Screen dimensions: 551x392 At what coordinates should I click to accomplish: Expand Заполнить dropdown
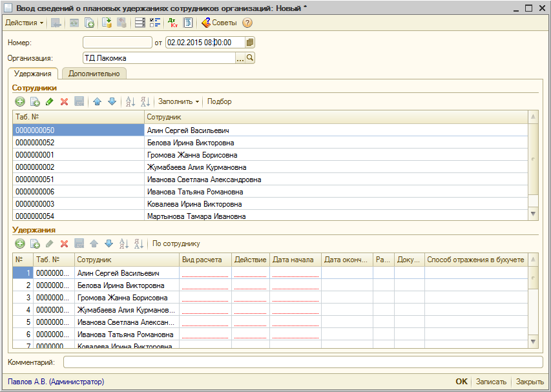(178, 101)
